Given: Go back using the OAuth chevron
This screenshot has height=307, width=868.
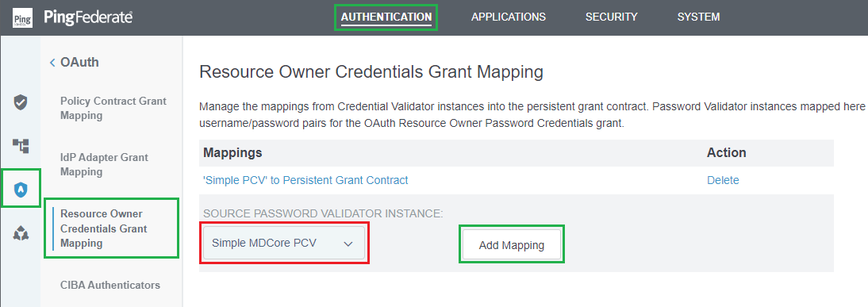Looking at the screenshot, I should pos(52,63).
